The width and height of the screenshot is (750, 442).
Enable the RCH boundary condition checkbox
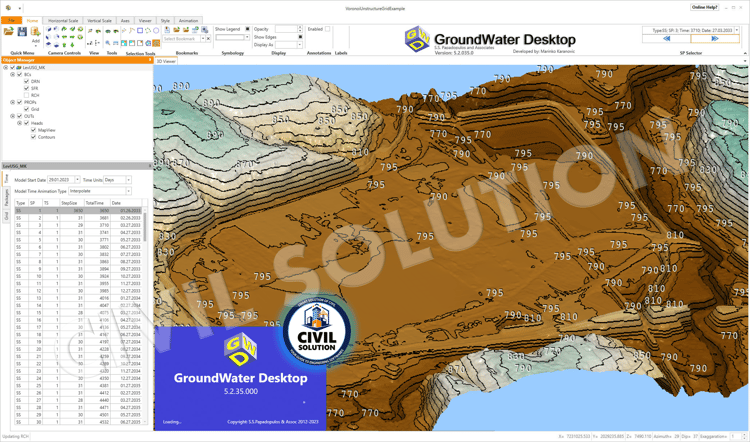pyautogui.click(x=26, y=95)
